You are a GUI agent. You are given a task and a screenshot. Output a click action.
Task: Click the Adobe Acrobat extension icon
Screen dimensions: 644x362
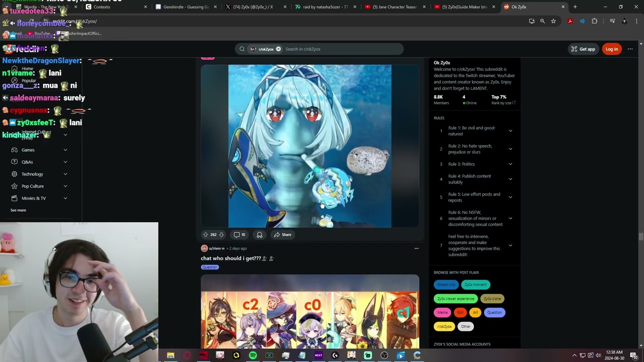coord(570,21)
